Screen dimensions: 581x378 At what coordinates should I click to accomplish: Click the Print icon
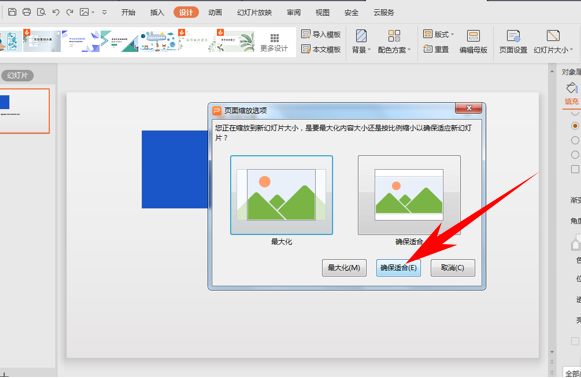click(x=27, y=12)
